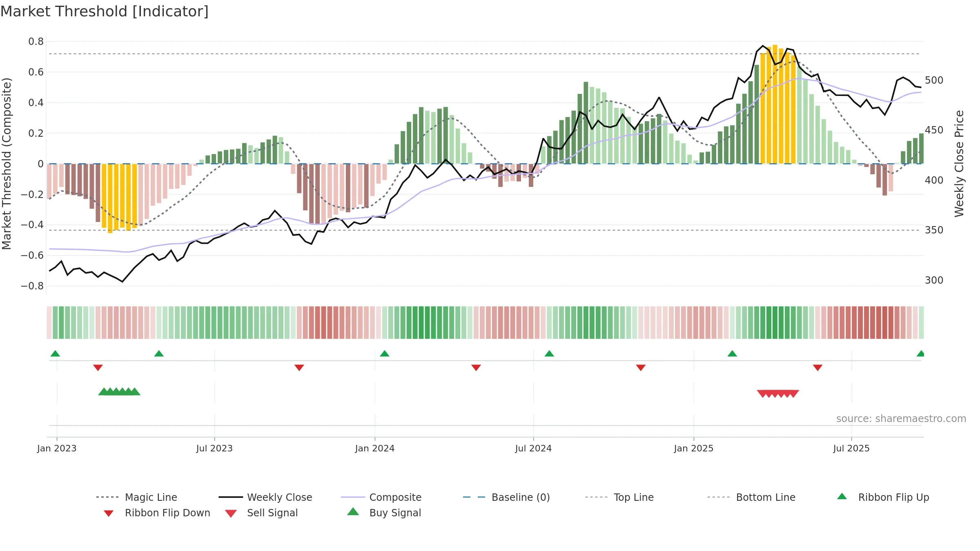Image resolution: width=980 pixels, height=551 pixels.
Task: Click the Market Threshold [Indicator] title
Action: click(105, 11)
